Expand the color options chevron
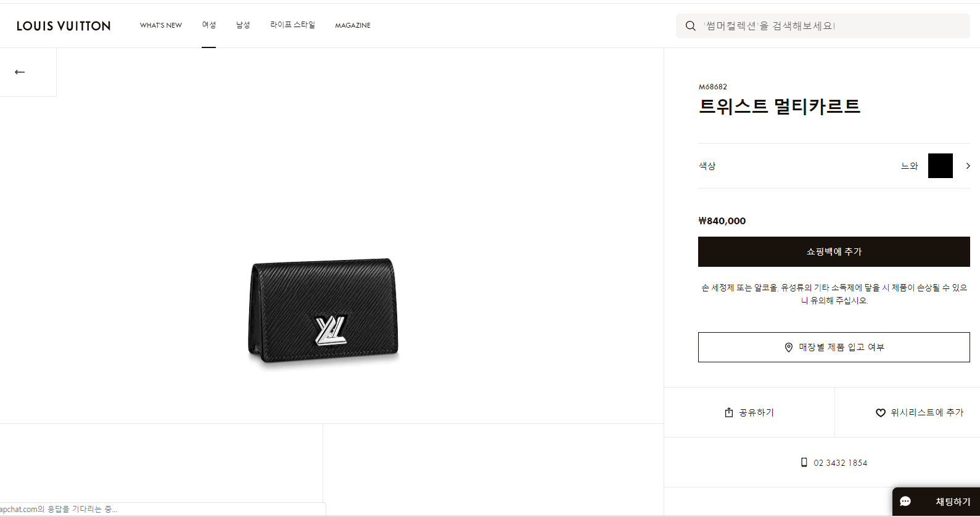The image size is (980, 517). tap(968, 166)
